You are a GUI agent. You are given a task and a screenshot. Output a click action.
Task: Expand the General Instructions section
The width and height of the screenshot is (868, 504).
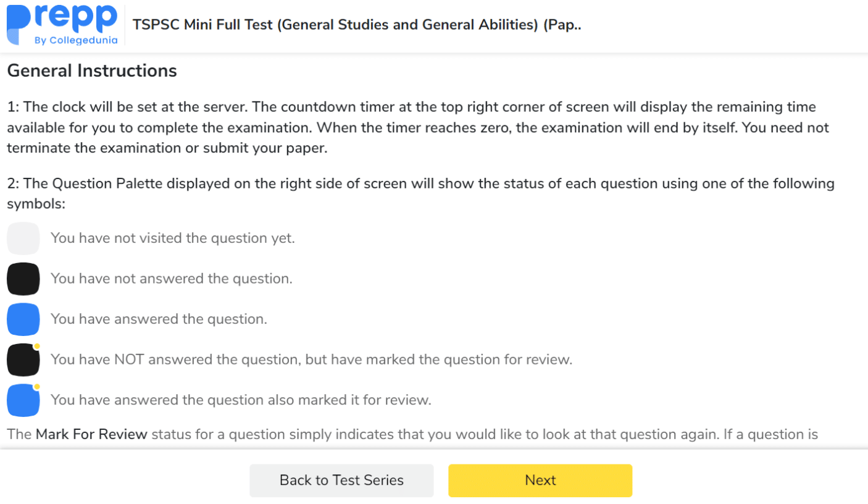tap(91, 70)
